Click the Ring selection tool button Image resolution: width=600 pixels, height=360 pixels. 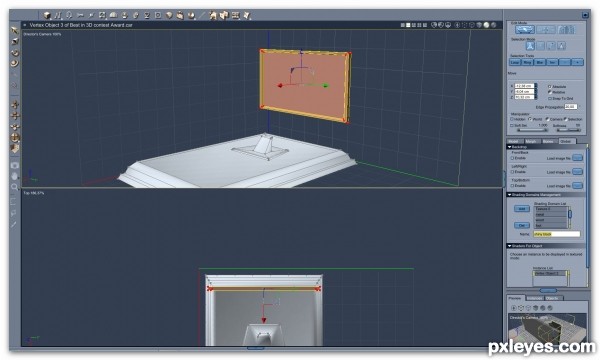coord(527,62)
